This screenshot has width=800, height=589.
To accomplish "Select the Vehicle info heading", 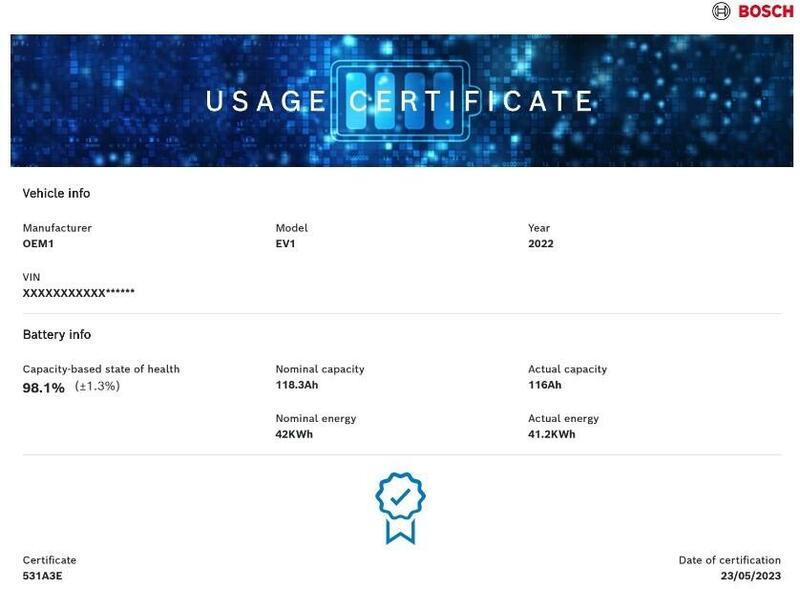I will coord(56,193).
